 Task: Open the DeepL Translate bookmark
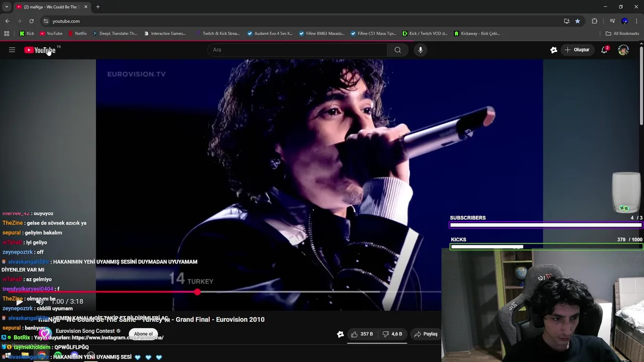click(114, 34)
